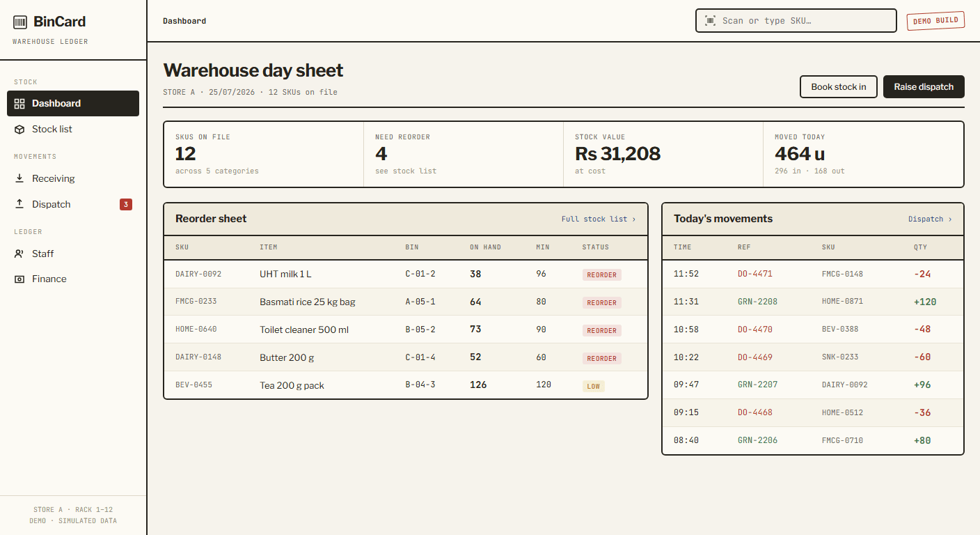The width and height of the screenshot is (980, 535).
Task: Click the DAIRY-0148 SKU cell
Action: point(198,357)
